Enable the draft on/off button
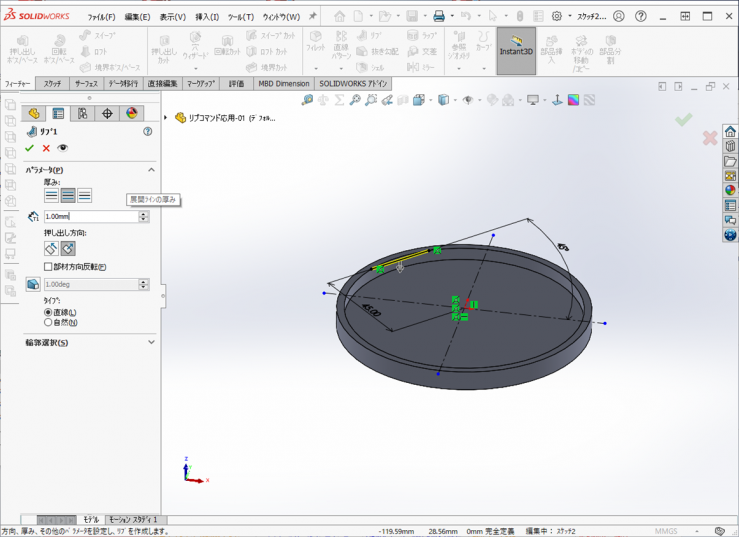 [x=33, y=285]
